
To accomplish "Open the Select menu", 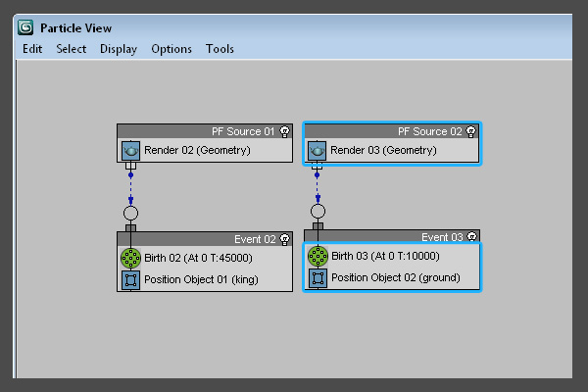I will tap(72, 49).
